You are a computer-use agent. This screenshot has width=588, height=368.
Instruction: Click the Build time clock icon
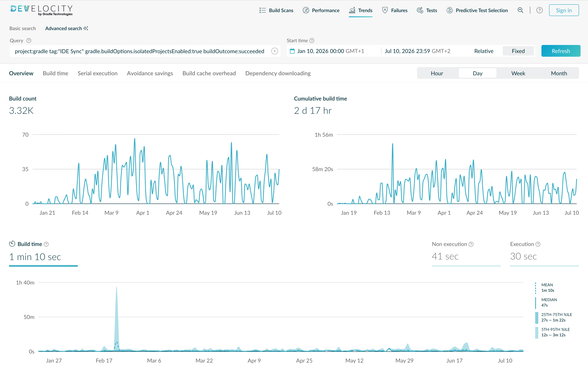[x=12, y=244]
